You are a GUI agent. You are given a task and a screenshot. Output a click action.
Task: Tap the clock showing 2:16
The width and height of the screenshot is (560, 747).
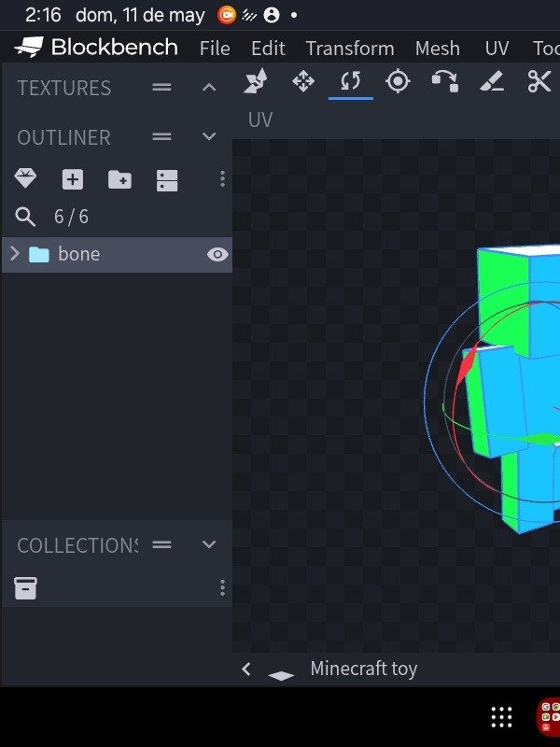(43, 15)
